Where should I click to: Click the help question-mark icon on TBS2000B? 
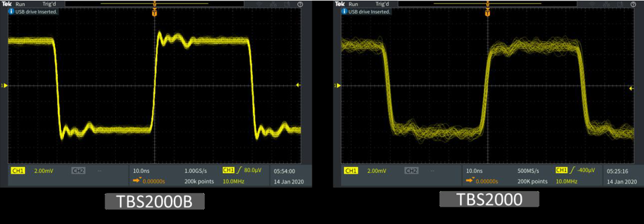click(300, 4)
